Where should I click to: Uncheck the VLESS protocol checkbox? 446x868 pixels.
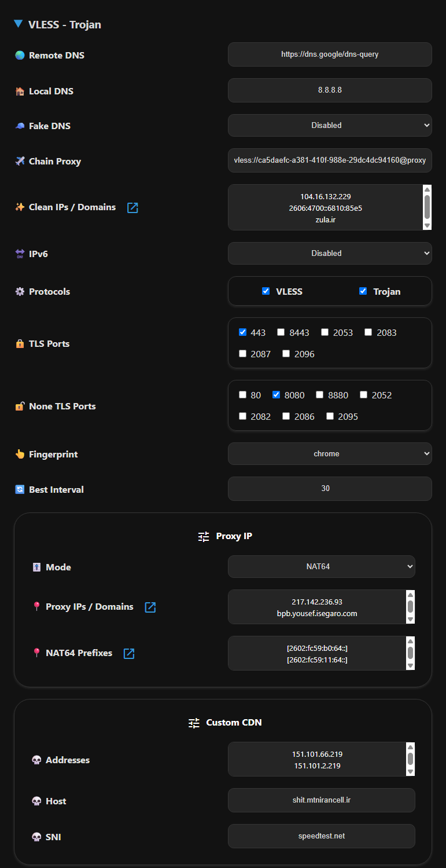click(266, 291)
